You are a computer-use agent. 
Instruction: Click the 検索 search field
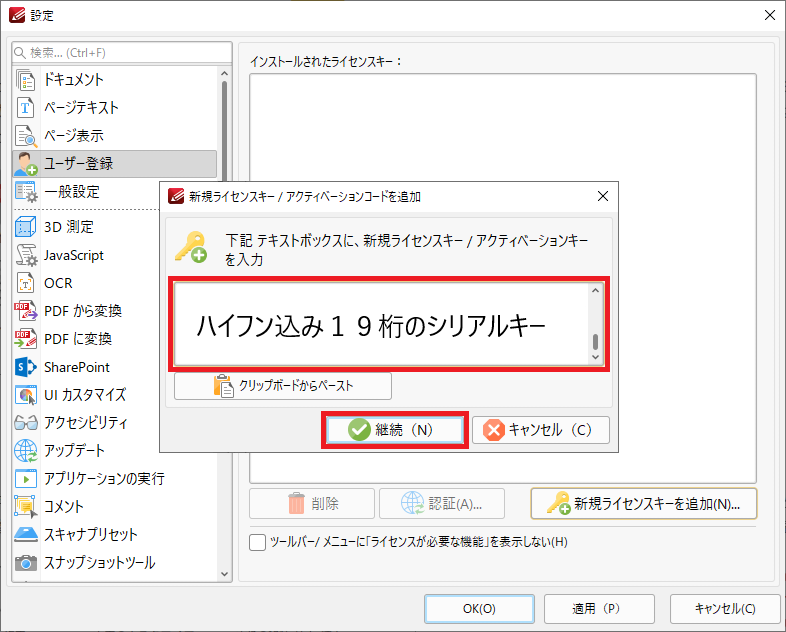pos(122,53)
